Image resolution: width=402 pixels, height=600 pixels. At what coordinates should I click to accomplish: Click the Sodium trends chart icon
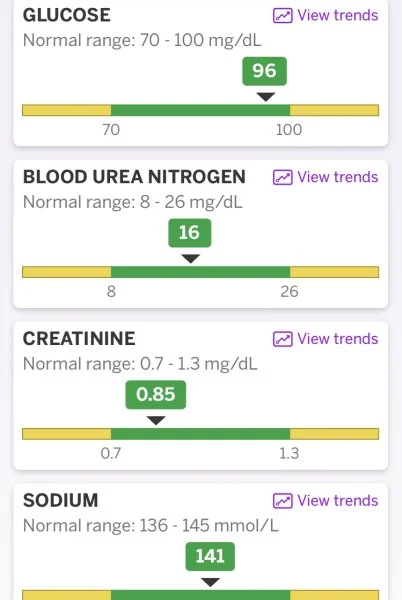coord(283,501)
